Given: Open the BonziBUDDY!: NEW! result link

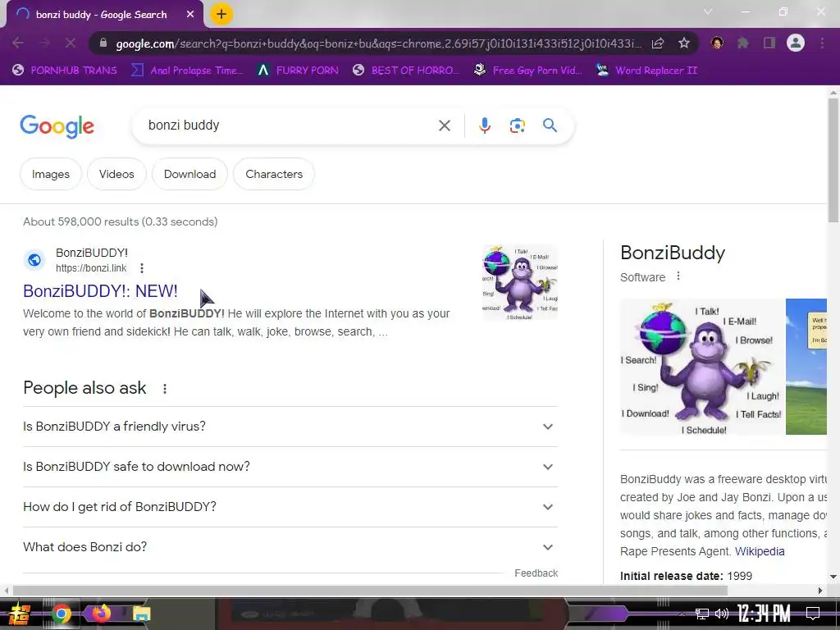Looking at the screenshot, I should [100, 291].
